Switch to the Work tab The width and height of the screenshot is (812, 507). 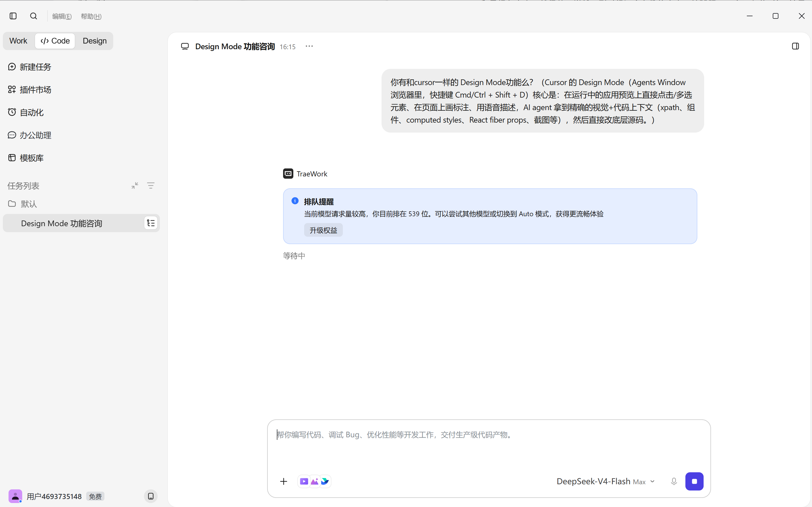tap(18, 41)
